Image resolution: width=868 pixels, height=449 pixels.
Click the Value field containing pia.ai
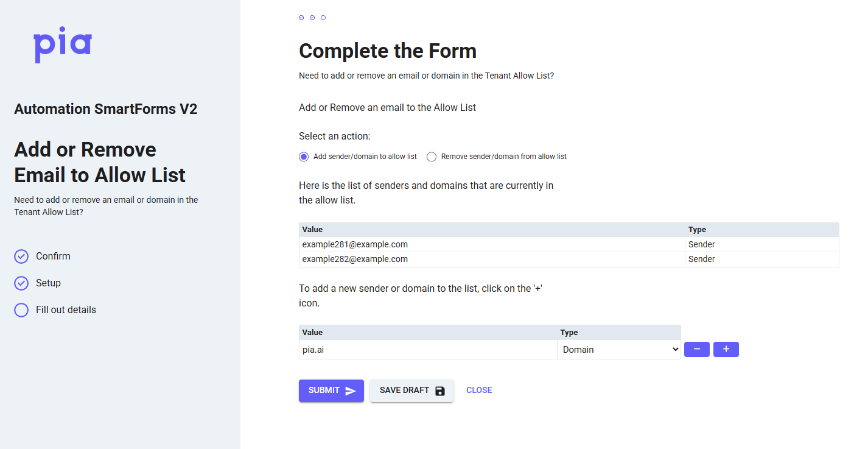tap(428, 350)
